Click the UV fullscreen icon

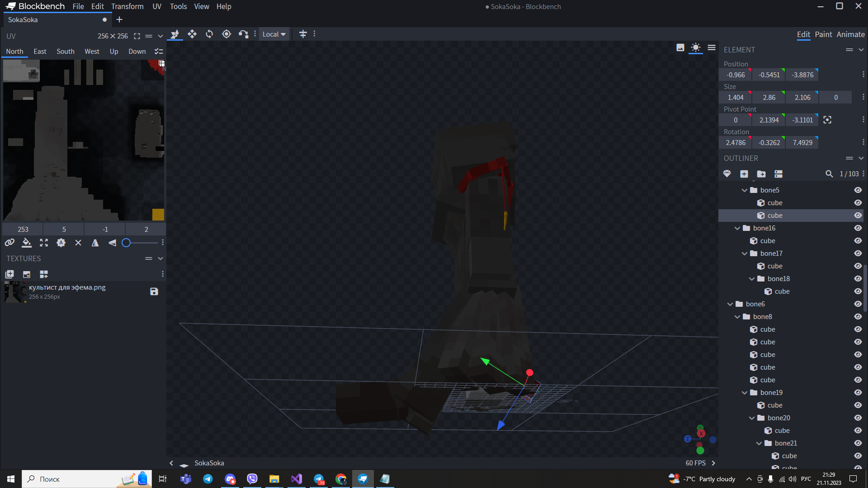pos(137,36)
